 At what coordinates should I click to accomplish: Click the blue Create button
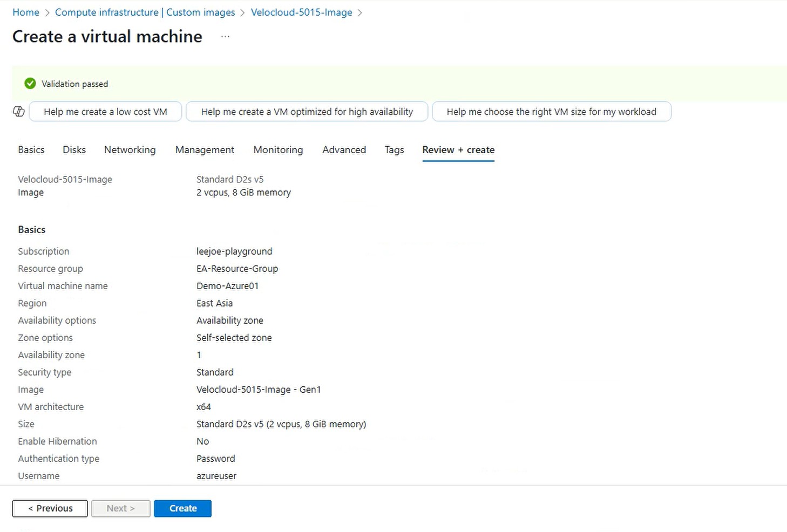183,508
